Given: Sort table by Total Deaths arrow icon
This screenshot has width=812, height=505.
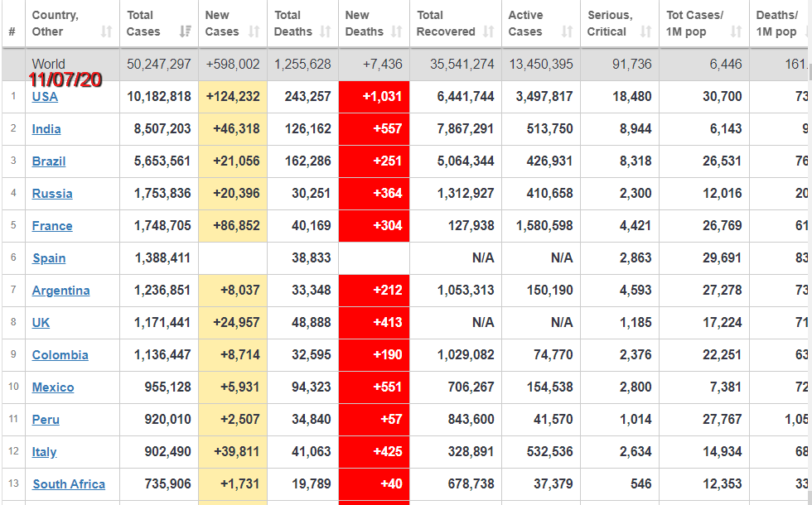Looking at the screenshot, I should tap(326, 31).
